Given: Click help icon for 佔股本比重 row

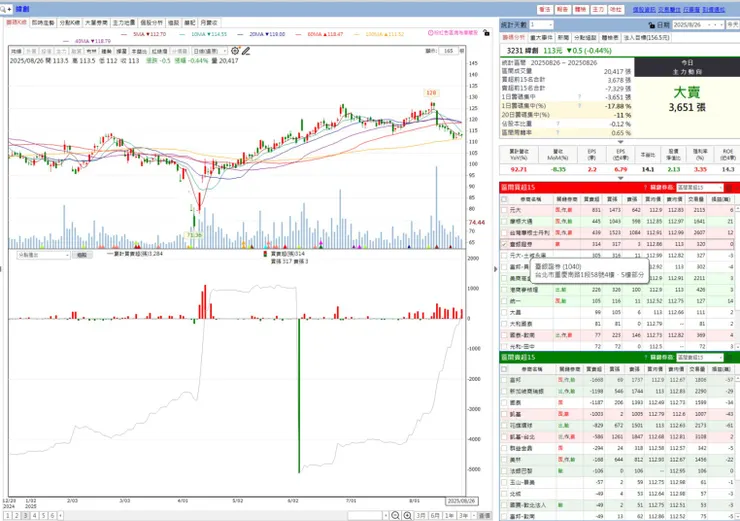Looking at the screenshot, I should coord(557,124).
